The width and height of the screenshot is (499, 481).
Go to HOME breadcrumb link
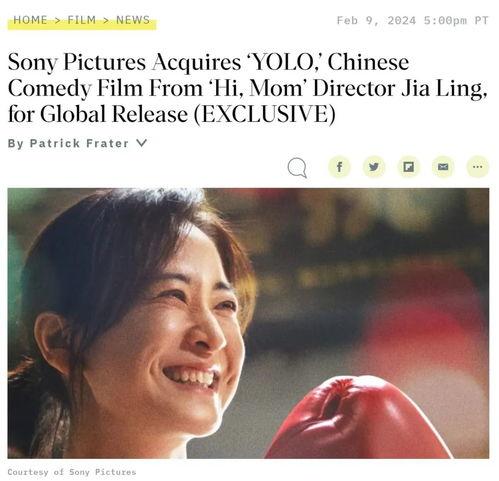coord(30,20)
